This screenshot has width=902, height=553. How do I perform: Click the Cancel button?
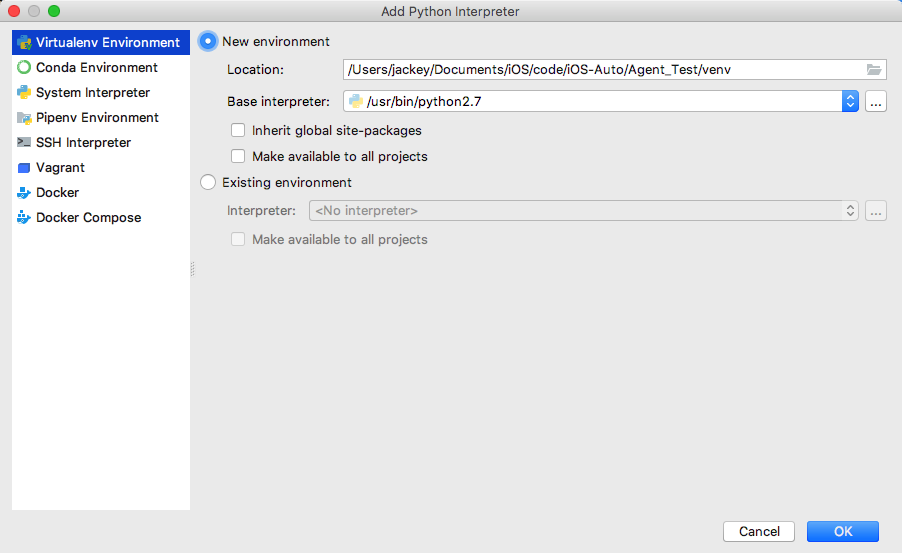[x=759, y=532]
